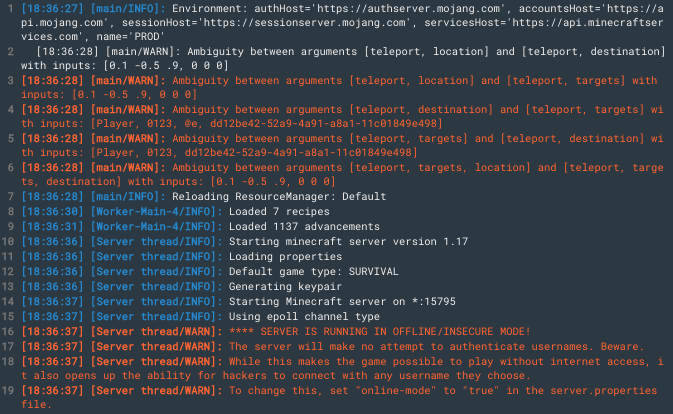Viewport: 673px width, 414px height.
Task: Click line number 19 in the gutter
Action: (x=8, y=390)
